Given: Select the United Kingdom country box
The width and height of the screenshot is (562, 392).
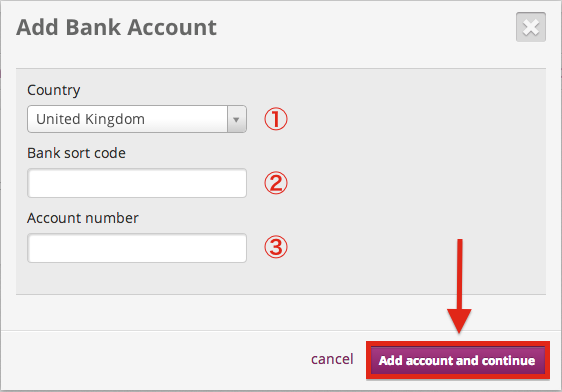Looking at the screenshot, I should tap(137, 119).
